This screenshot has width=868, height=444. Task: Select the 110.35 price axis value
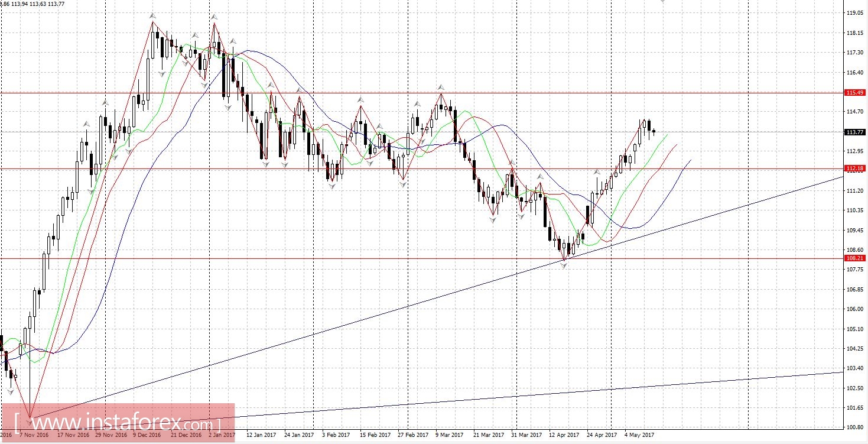click(x=854, y=210)
